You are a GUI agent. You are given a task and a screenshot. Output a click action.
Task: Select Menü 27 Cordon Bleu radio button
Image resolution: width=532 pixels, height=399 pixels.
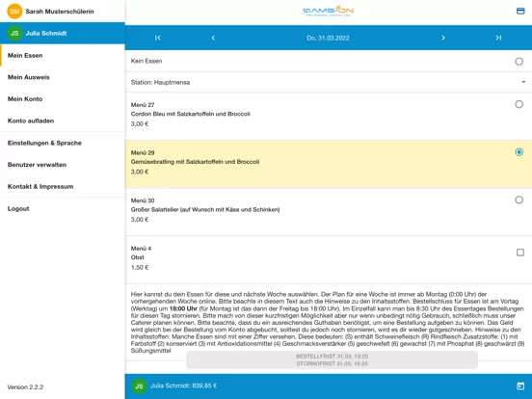[x=519, y=104]
